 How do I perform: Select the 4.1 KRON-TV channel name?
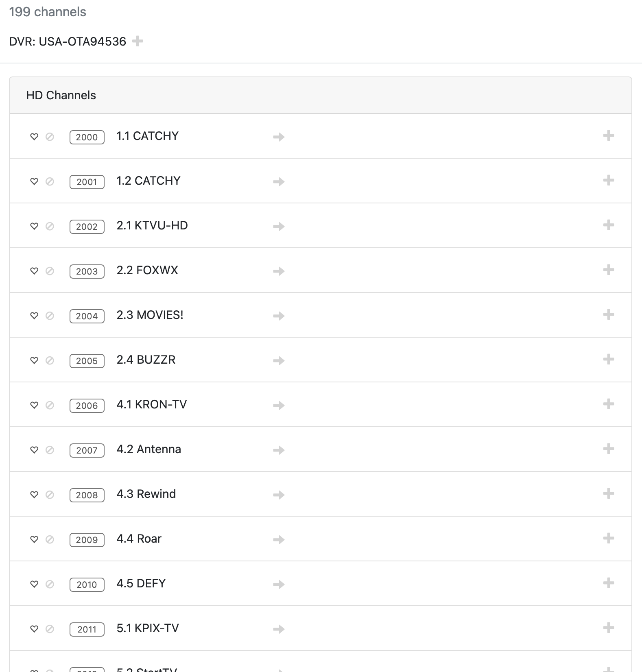pos(151,404)
